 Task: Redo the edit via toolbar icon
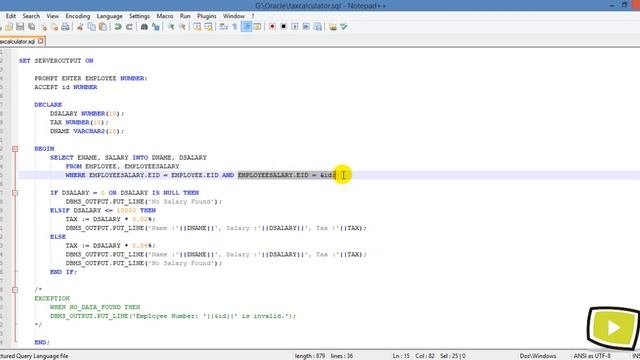(129, 27)
